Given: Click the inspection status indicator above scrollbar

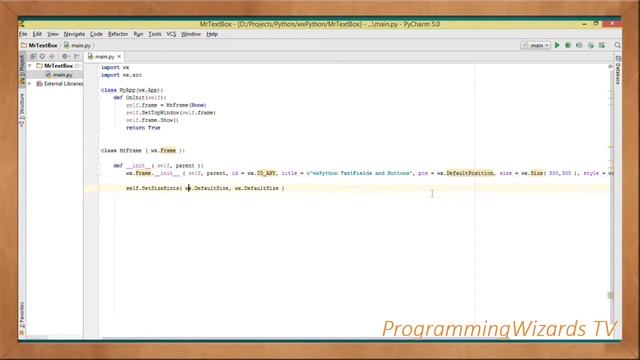Looking at the screenshot, I should pos(611,66).
